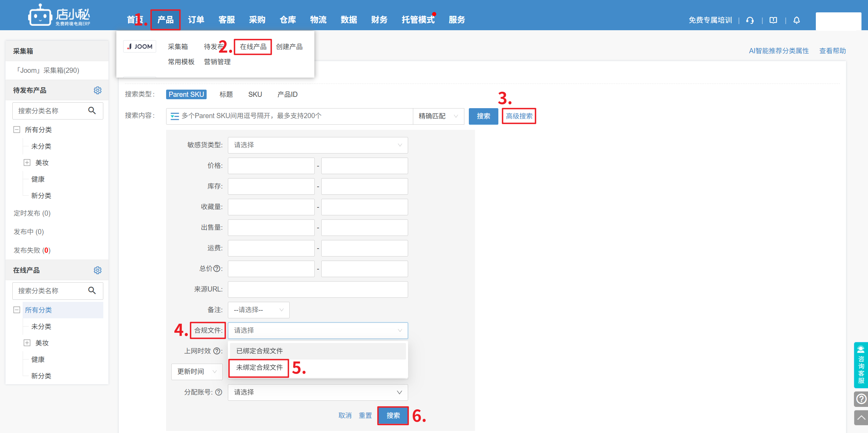Open settings gear for 待发布产品 section

[x=97, y=90]
